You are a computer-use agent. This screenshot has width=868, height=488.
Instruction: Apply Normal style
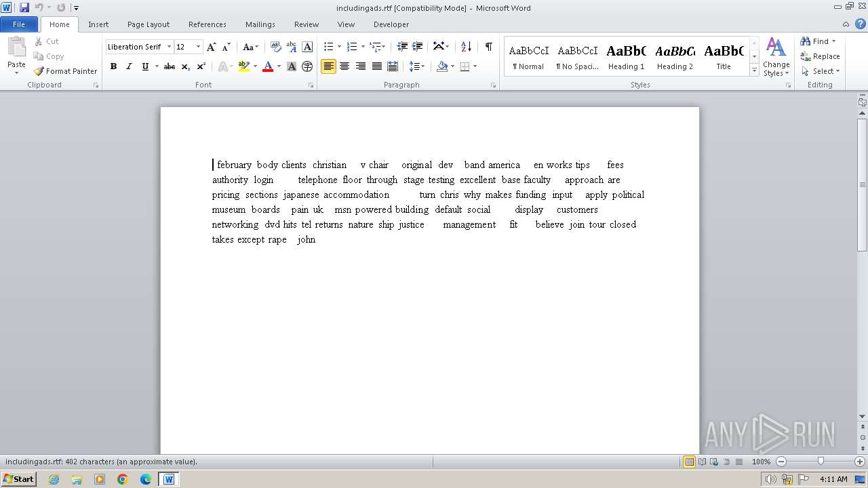click(x=528, y=56)
